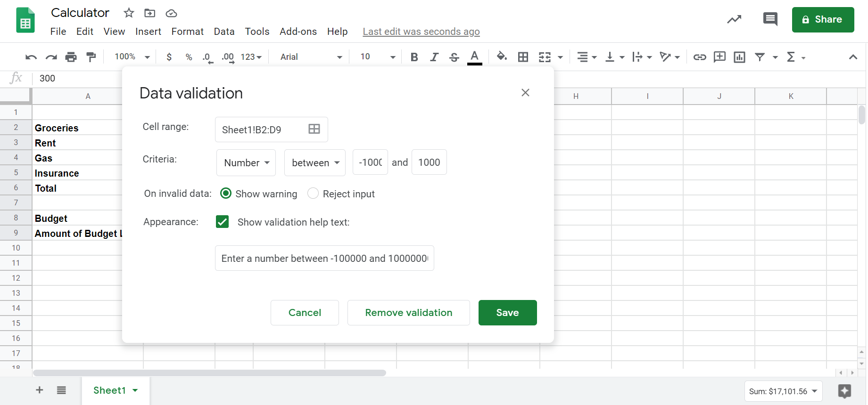
Task: Click the insert link icon
Action: pyautogui.click(x=699, y=57)
